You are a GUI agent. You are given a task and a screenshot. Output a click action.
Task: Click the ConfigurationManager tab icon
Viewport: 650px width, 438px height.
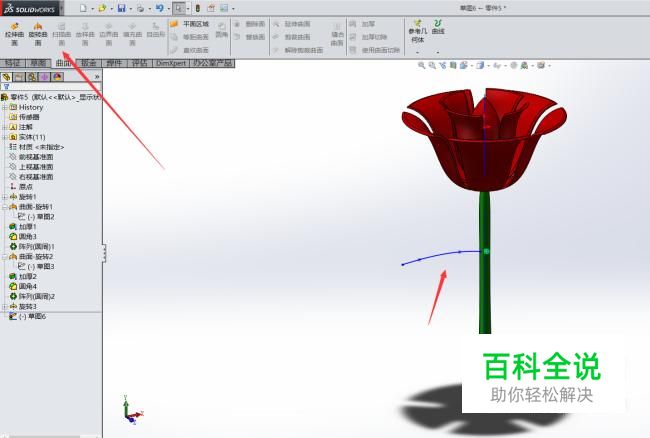click(x=32, y=77)
